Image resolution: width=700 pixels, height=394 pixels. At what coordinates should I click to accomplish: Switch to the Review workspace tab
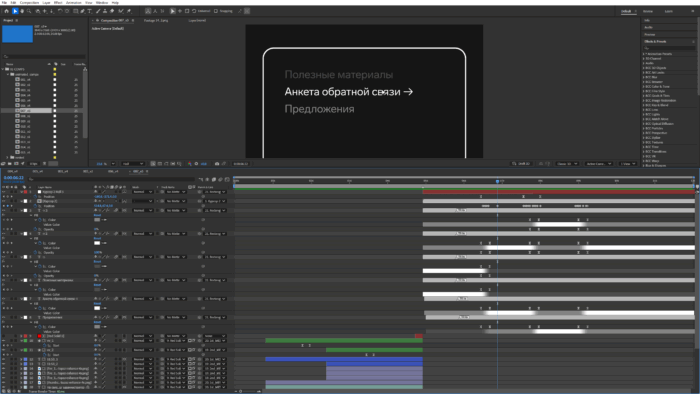click(x=648, y=11)
